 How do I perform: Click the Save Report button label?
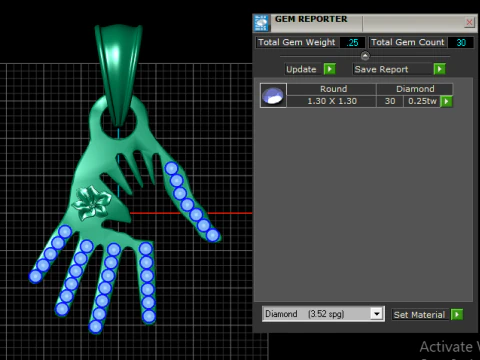[381, 69]
